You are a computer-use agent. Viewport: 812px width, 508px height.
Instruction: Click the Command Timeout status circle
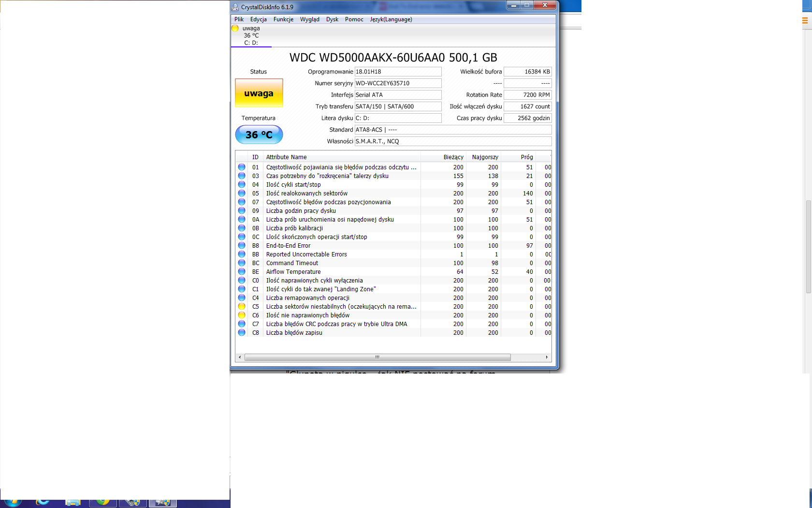coord(242,263)
